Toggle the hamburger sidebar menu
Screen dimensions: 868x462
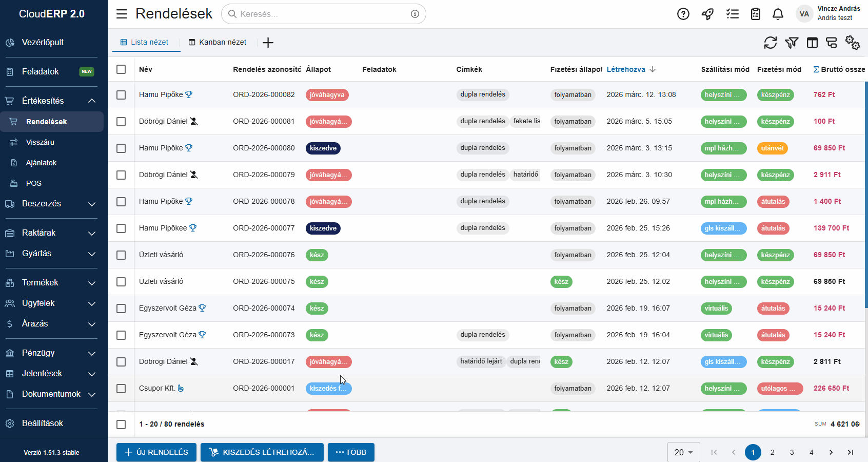click(122, 14)
